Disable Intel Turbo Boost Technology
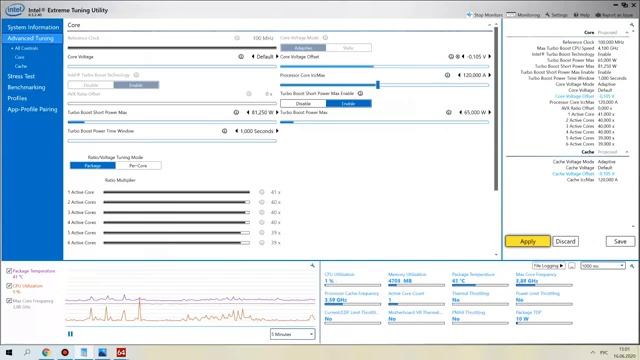Image resolution: width=640 pixels, height=360 pixels. [91, 85]
